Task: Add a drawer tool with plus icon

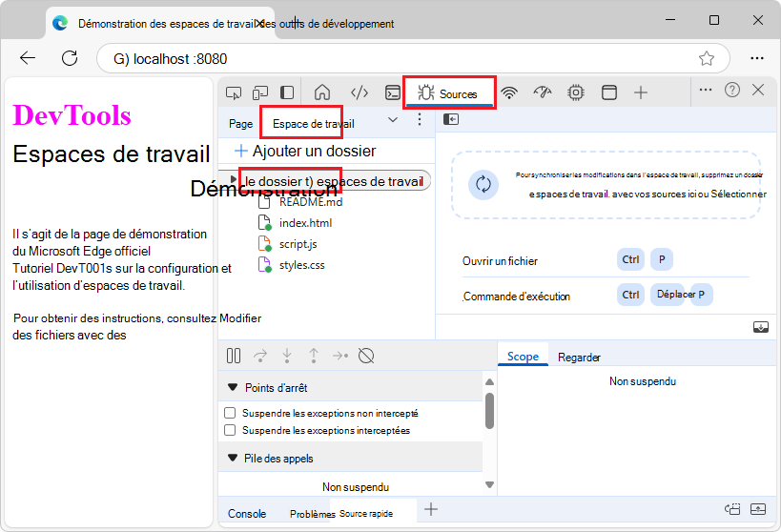Action: [431, 509]
